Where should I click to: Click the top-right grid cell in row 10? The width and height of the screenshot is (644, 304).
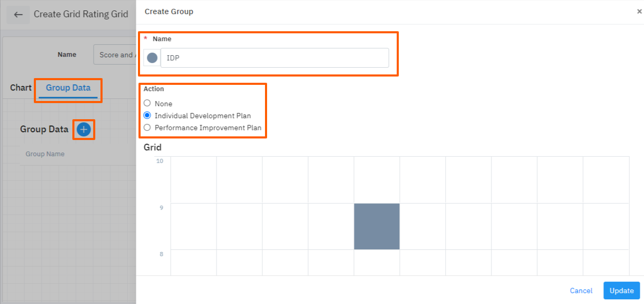click(606, 180)
